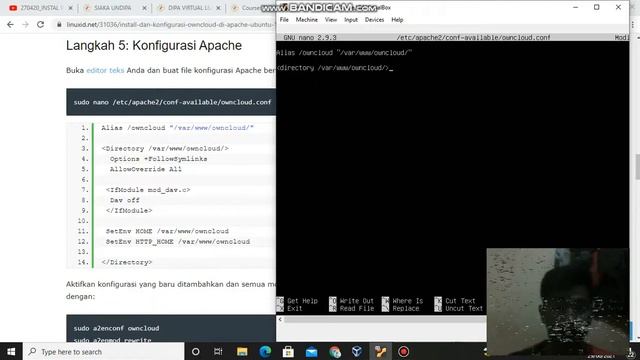Click nano 'Get Help' shortcut
The width and height of the screenshot is (640, 360).
(298, 301)
